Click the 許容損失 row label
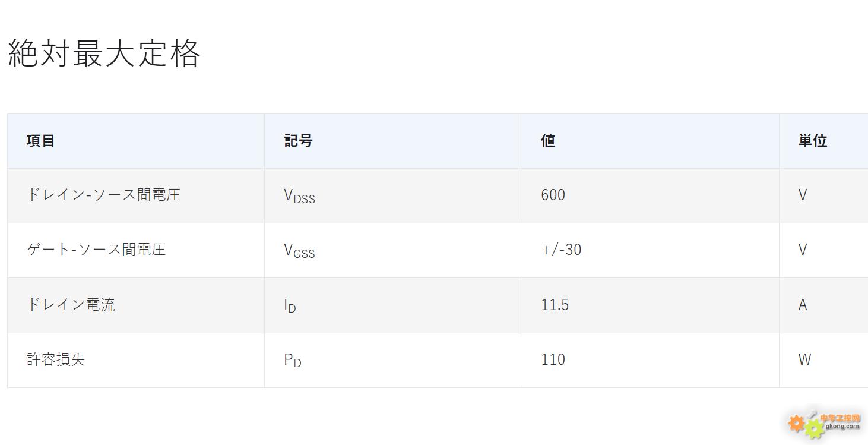 pos(56,359)
